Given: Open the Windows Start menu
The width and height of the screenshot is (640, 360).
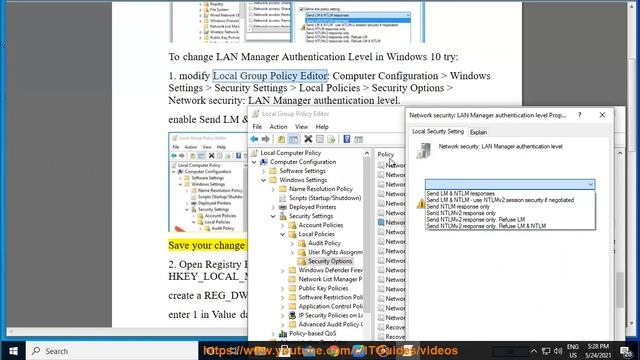Looking at the screenshot, I should pyautogui.click(x=13, y=351).
